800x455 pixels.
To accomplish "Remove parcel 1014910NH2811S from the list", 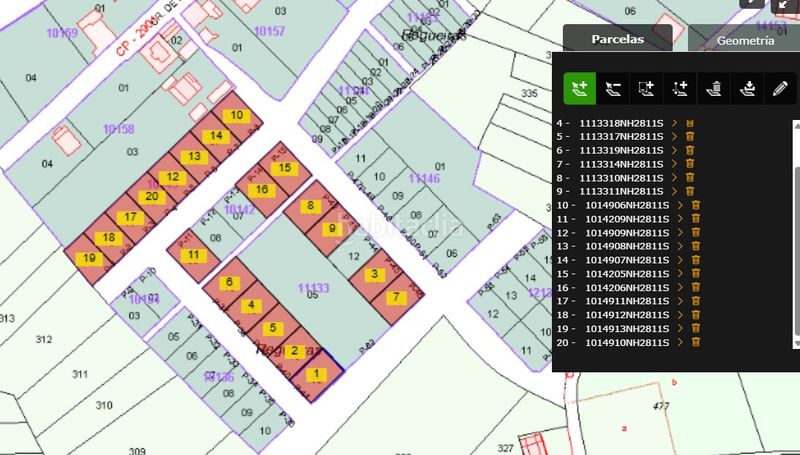I will coord(695,342).
